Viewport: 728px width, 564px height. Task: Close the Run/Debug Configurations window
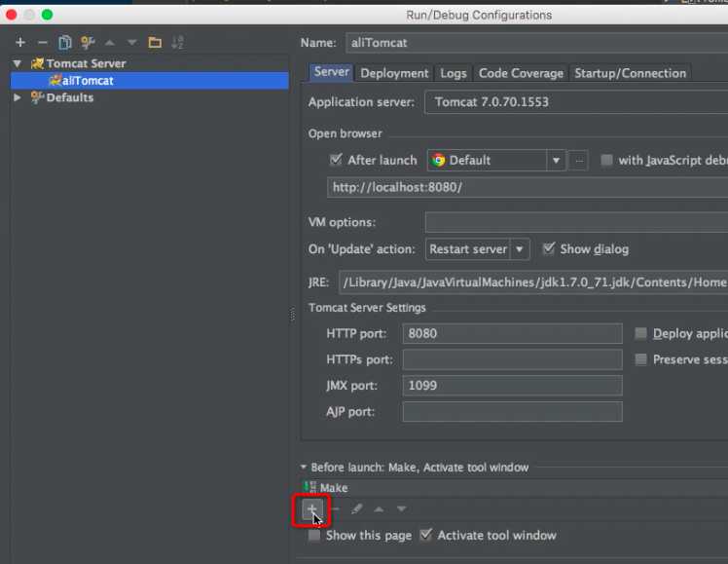pos(11,15)
